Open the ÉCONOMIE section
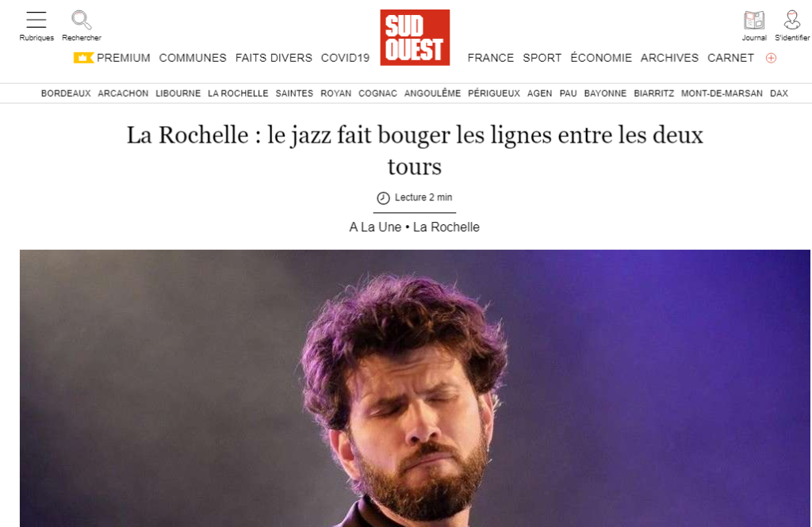 (601, 58)
